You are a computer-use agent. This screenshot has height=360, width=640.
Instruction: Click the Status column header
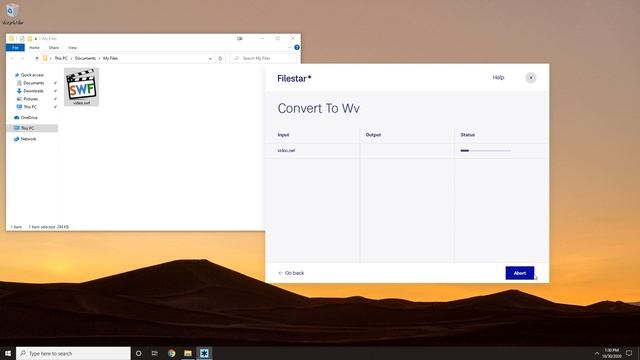pos(468,135)
